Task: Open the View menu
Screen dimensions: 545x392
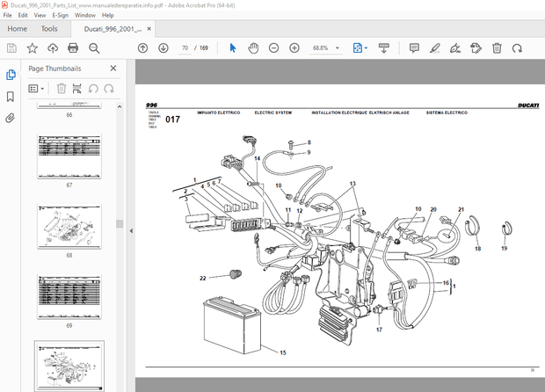Action: (40, 15)
